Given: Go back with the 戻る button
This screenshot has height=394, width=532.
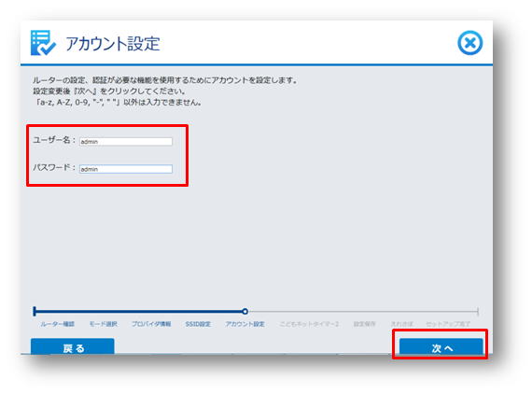Looking at the screenshot, I should 73,346.
